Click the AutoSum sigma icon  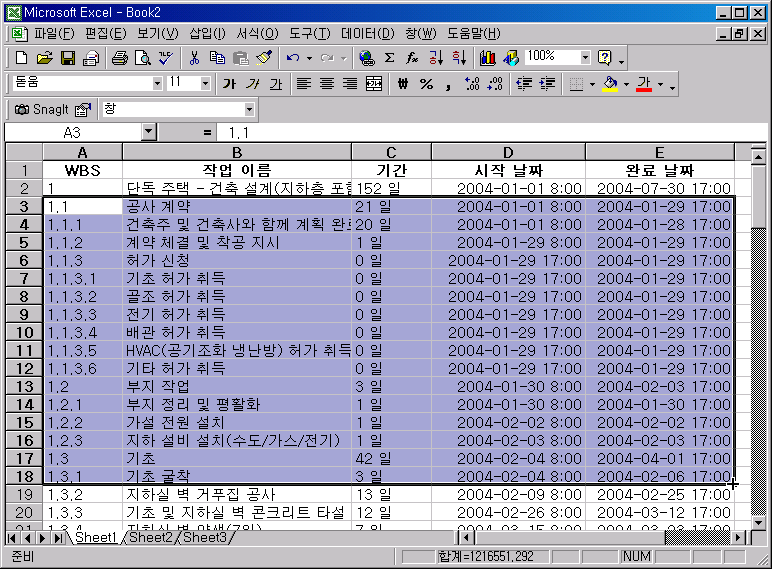tap(389, 58)
